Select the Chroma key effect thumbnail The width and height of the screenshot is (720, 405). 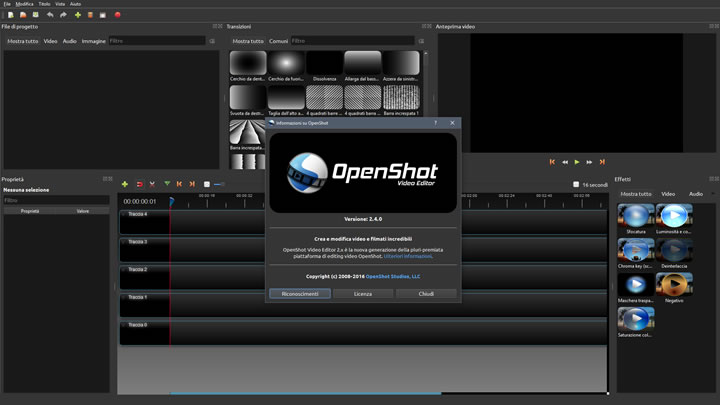tap(636, 250)
